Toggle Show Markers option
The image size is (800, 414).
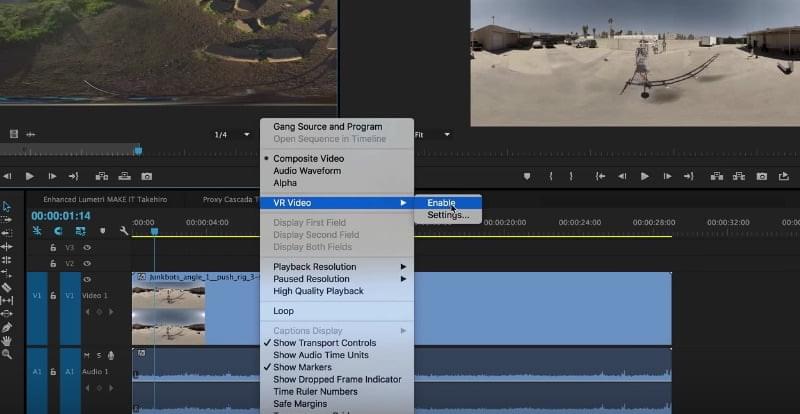[x=303, y=367]
